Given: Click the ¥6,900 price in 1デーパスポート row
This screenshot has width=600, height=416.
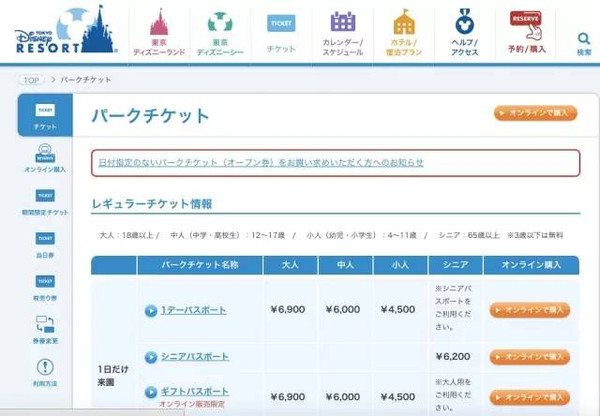Looking at the screenshot, I should pyautogui.click(x=288, y=309).
